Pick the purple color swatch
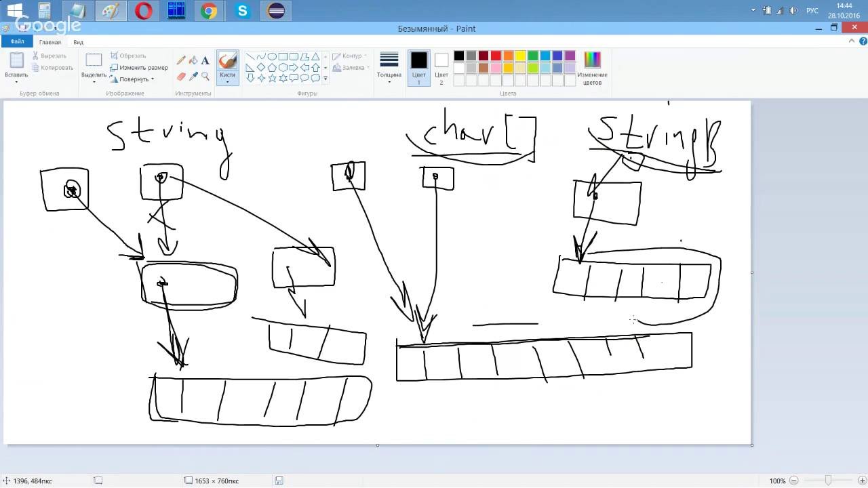This screenshot has width=868, height=488. click(570, 56)
